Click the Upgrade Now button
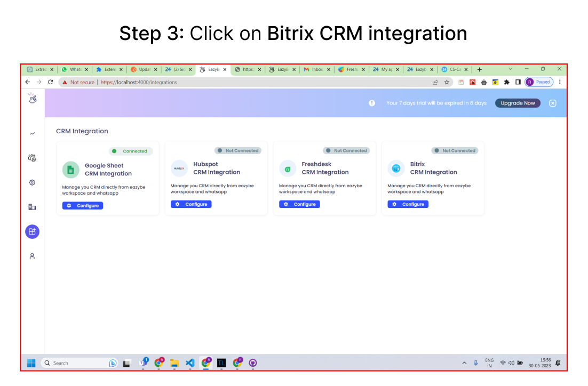This screenshot has height=386, width=588. tap(518, 103)
